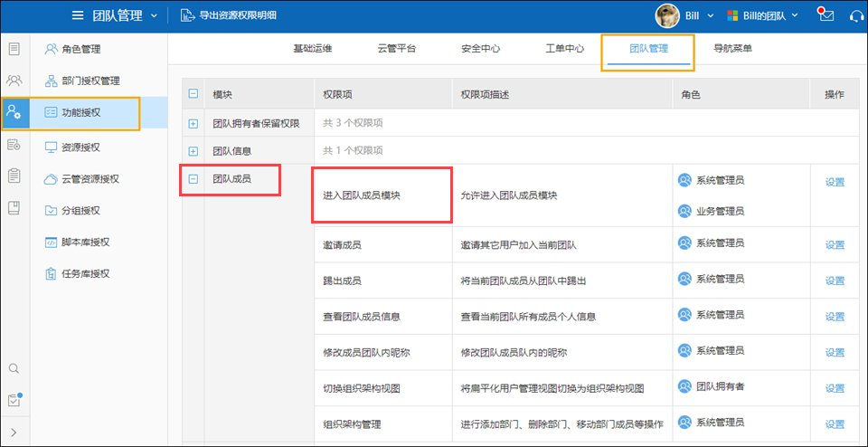Open the task checklist icon with blue dot
Screen dimensions: 868x447
click(14, 400)
